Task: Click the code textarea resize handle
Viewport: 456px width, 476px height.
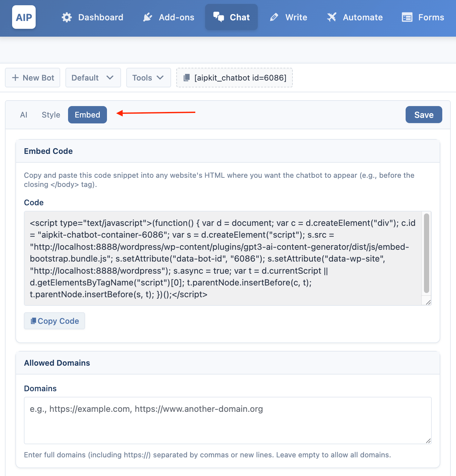Action: (428, 302)
